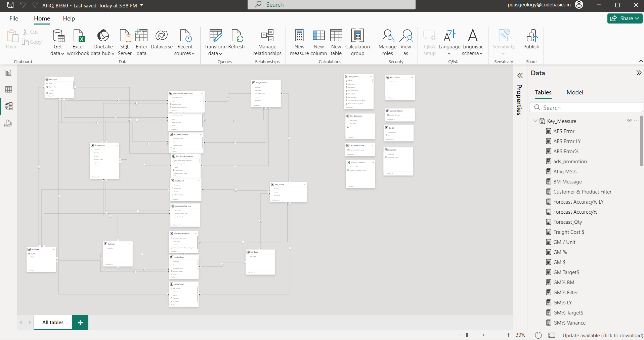
Task: Zoom out with the minus button
Action: (x=460, y=335)
